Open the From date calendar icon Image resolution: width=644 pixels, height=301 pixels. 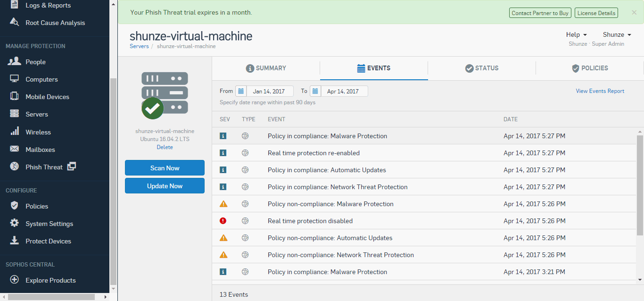click(240, 91)
